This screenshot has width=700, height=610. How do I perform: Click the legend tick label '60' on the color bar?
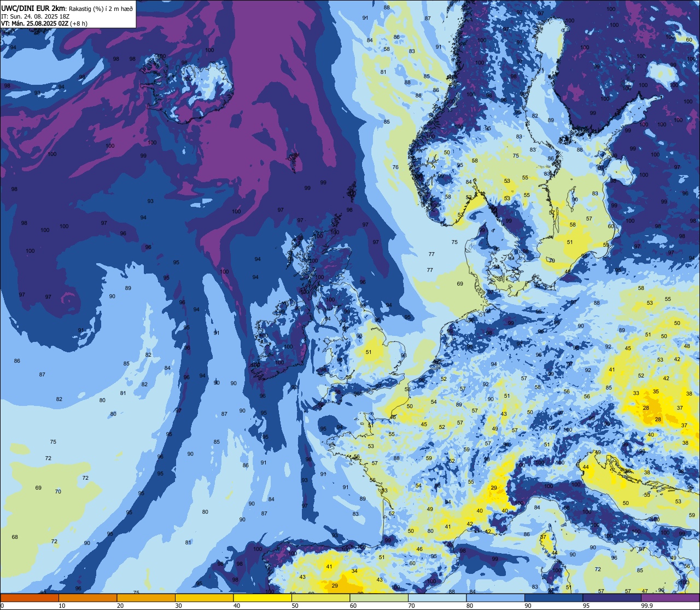click(x=353, y=605)
